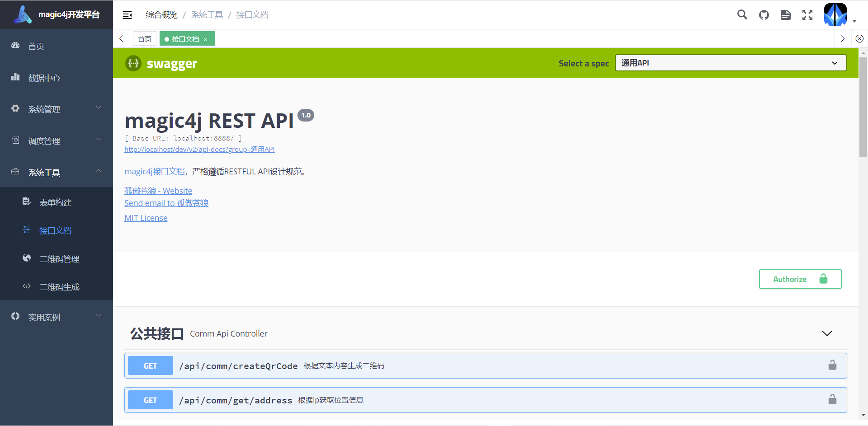Click the scrollbar down arrow

(x=863, y=415)
